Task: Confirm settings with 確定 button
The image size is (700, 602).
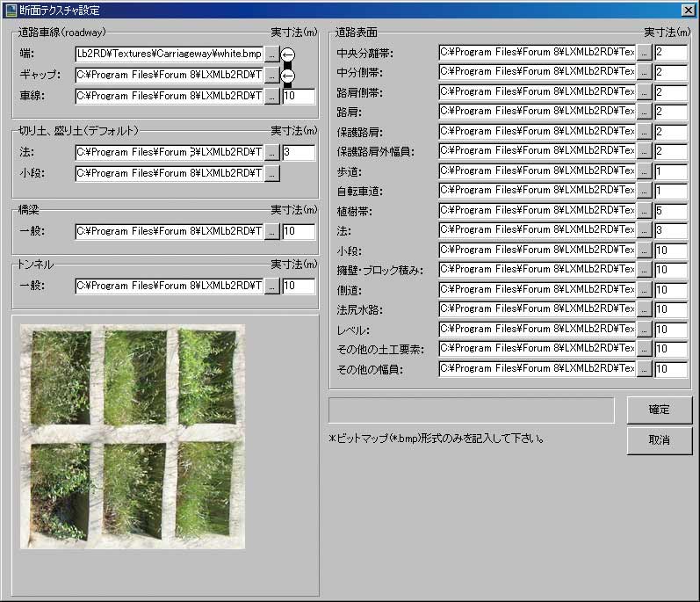Action: pos(660,410)
